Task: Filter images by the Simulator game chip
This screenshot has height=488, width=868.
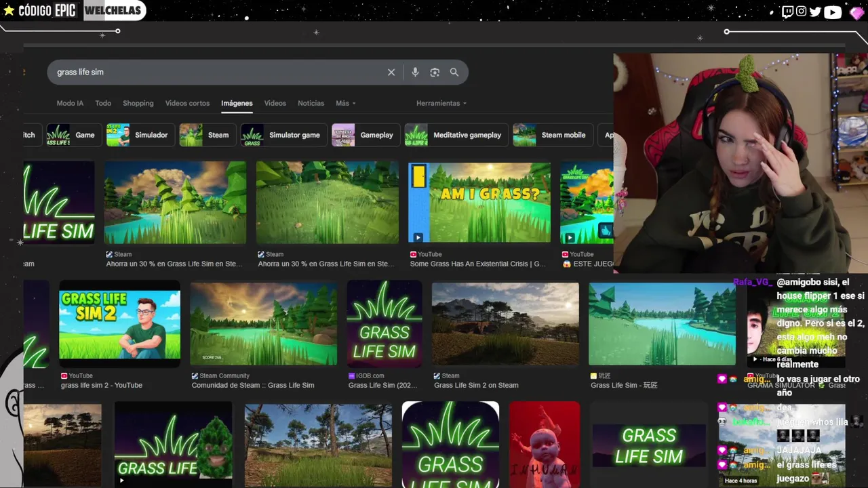Action: coord(284,135)
